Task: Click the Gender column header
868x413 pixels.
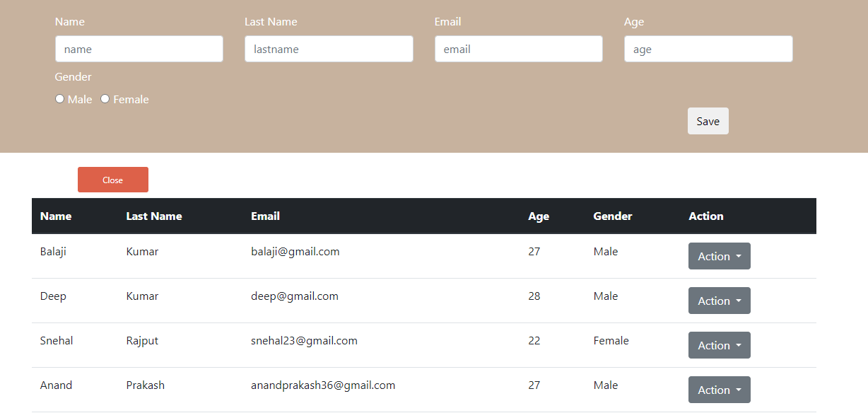Action: tap(613, 216)
